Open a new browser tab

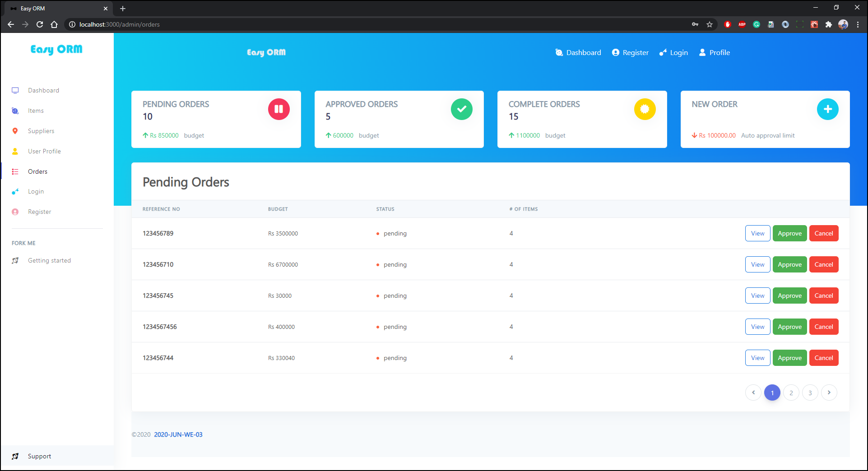123,8
